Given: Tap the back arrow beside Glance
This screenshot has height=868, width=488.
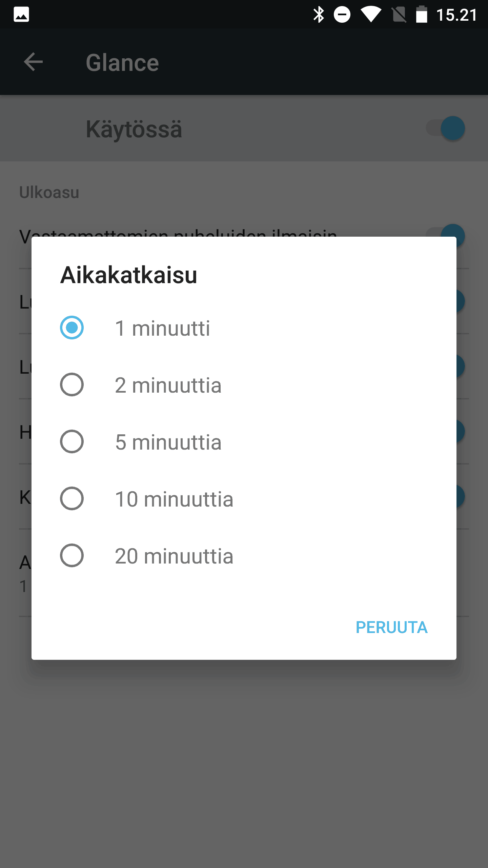Looking at the screenshot, I should pos(33,62).
